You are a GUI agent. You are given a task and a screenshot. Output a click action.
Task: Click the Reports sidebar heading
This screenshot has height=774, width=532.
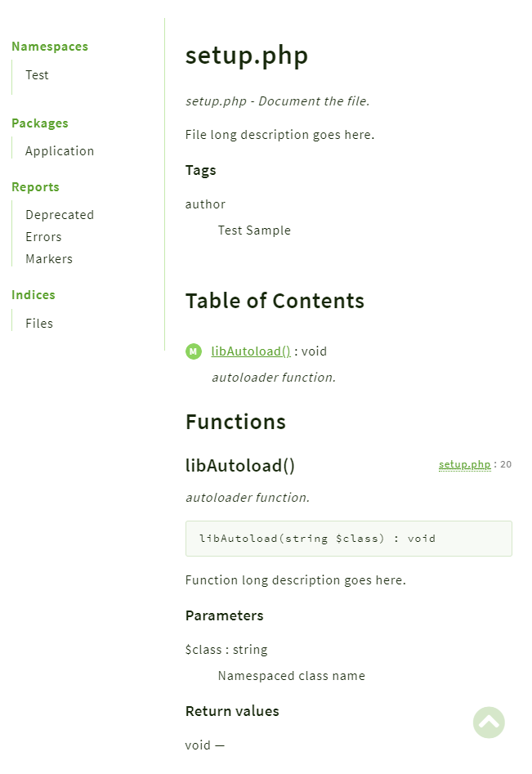(x=35, y=186)
